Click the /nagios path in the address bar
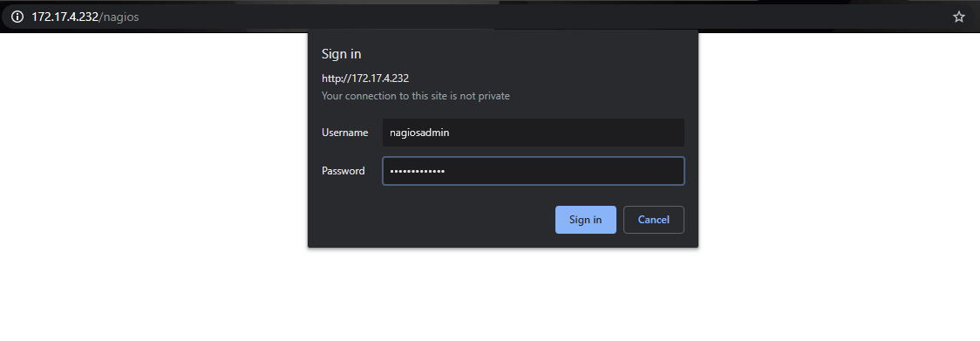 pos(119,17)
